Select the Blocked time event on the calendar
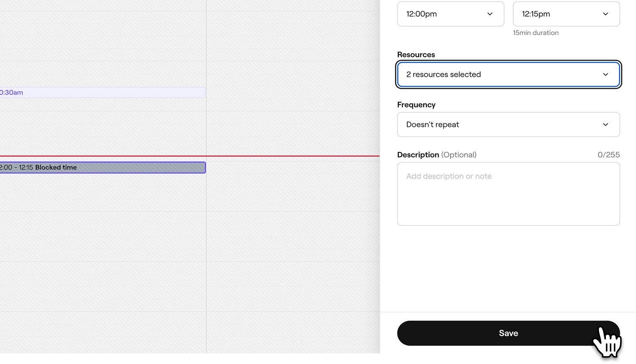This screenshot has width=636, height=364. tap(102, 167)
